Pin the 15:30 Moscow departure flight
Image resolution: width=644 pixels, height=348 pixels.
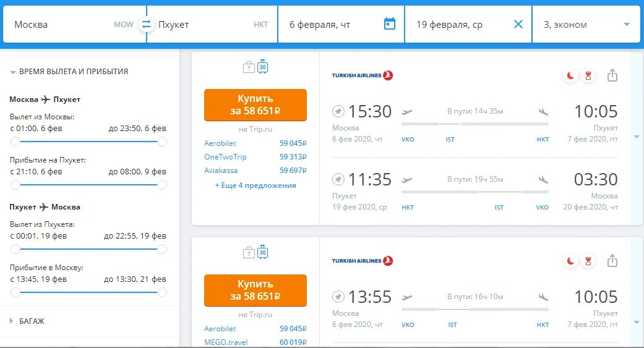click(338, 111)
